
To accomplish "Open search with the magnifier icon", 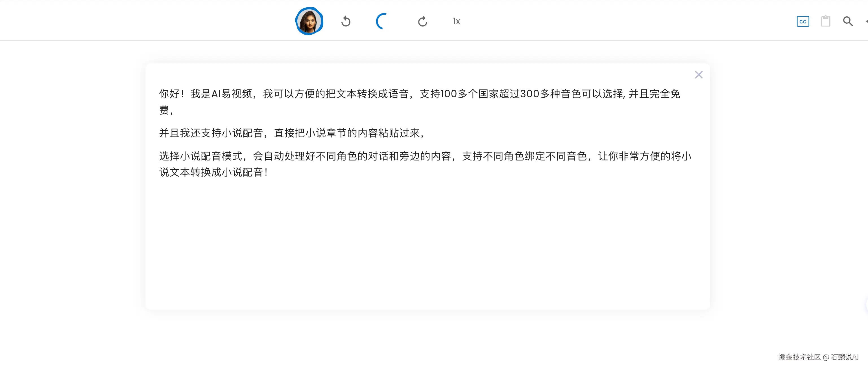I will [848, 21].
